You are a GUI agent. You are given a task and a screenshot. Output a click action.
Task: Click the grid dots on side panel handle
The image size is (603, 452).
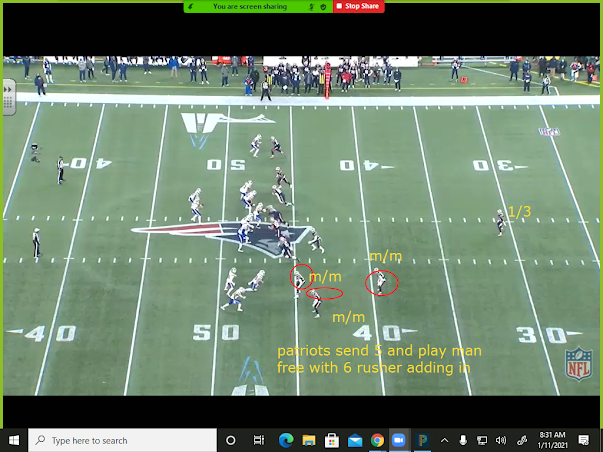tap(8, 103)
